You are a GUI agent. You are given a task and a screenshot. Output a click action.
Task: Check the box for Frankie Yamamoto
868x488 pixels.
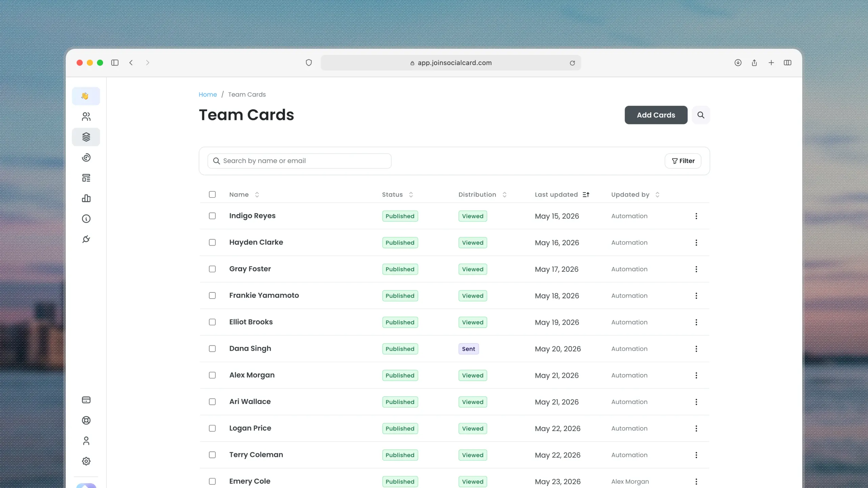coord(212,296)
